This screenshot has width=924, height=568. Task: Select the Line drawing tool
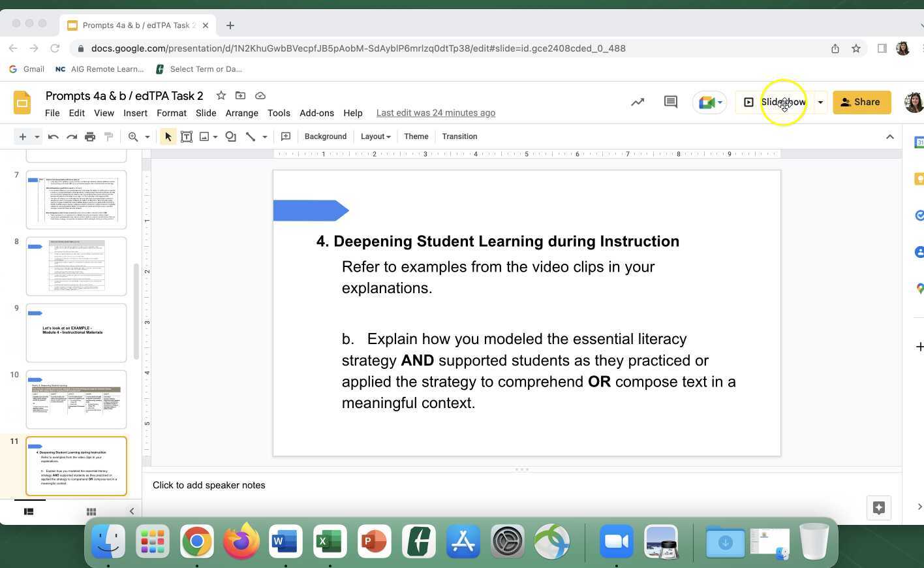[251, 136]
